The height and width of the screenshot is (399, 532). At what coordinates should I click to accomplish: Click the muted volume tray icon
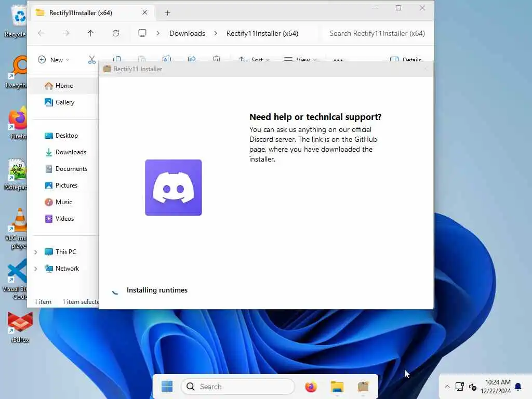coord(473,387)
